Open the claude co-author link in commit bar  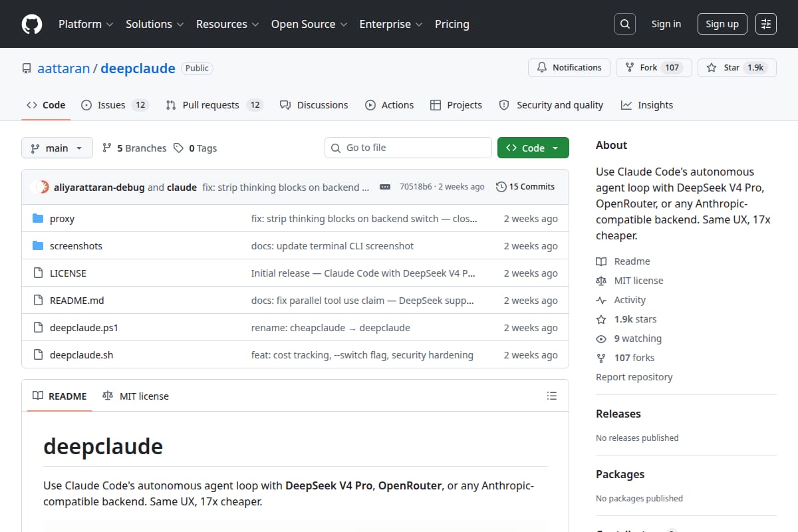coord(182,187)
